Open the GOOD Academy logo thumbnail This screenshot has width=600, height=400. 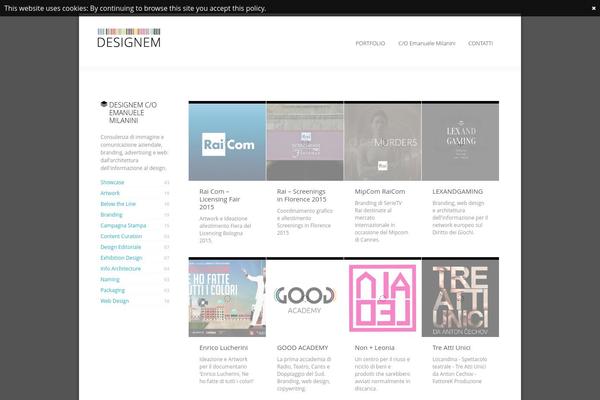pyautogui.click(x=305, y=298)
